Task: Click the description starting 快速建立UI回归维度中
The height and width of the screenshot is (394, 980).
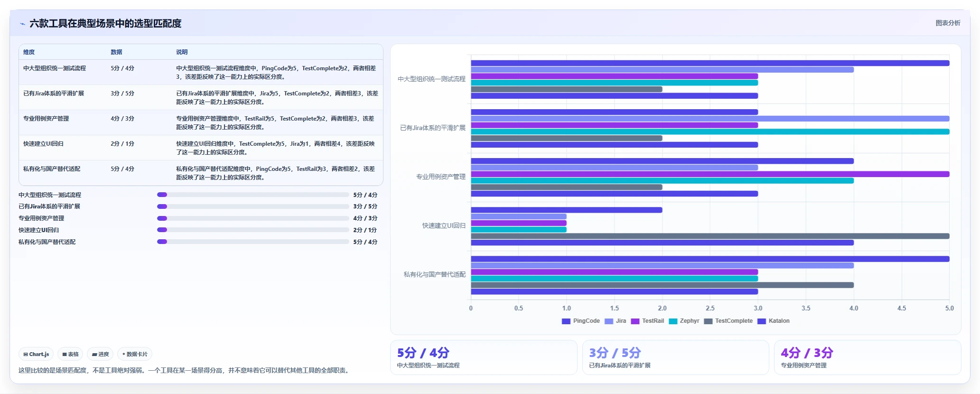Action: pyautogui.click(x=276, y=148)
